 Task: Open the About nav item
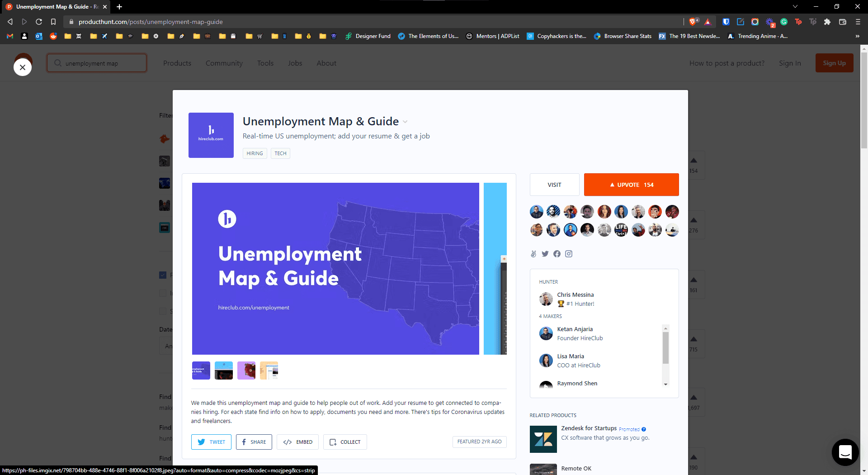pos(326,63)
